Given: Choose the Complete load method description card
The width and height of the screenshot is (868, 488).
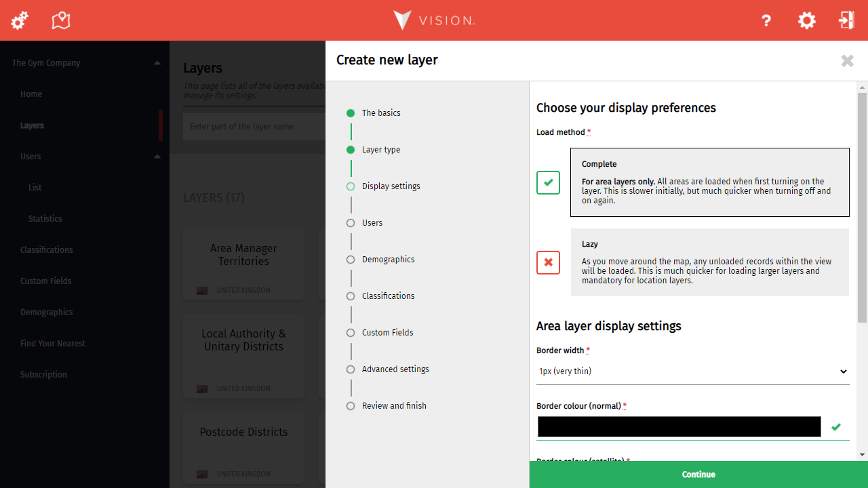Looking at the screenshot, I should (709, 182).
